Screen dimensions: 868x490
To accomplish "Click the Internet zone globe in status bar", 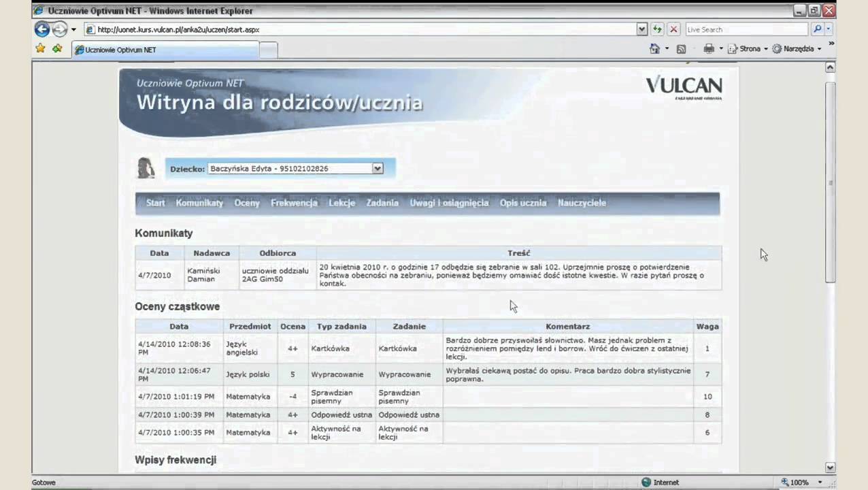I will (x=646, y=483).
